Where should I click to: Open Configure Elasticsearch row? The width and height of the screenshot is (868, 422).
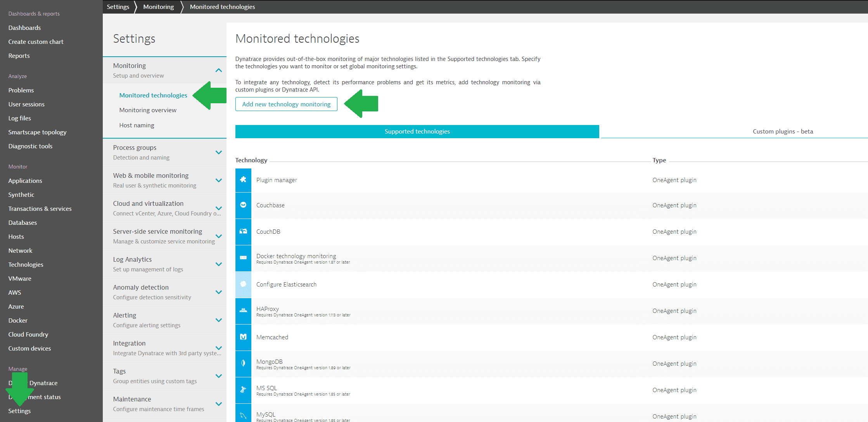pyautogui.click(x=552, y=285)
